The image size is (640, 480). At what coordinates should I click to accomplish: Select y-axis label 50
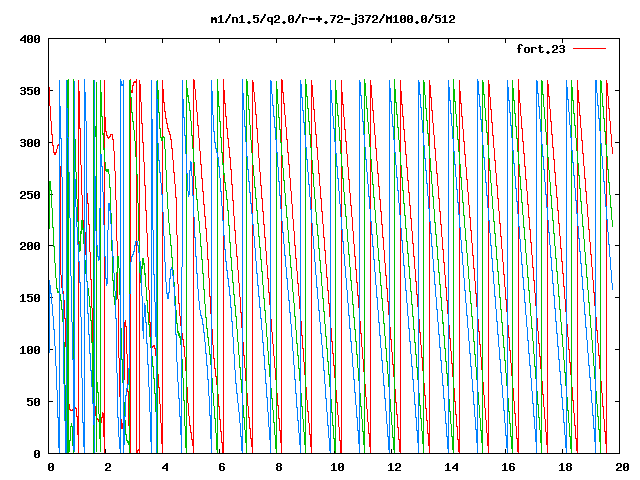click(33, 402)
